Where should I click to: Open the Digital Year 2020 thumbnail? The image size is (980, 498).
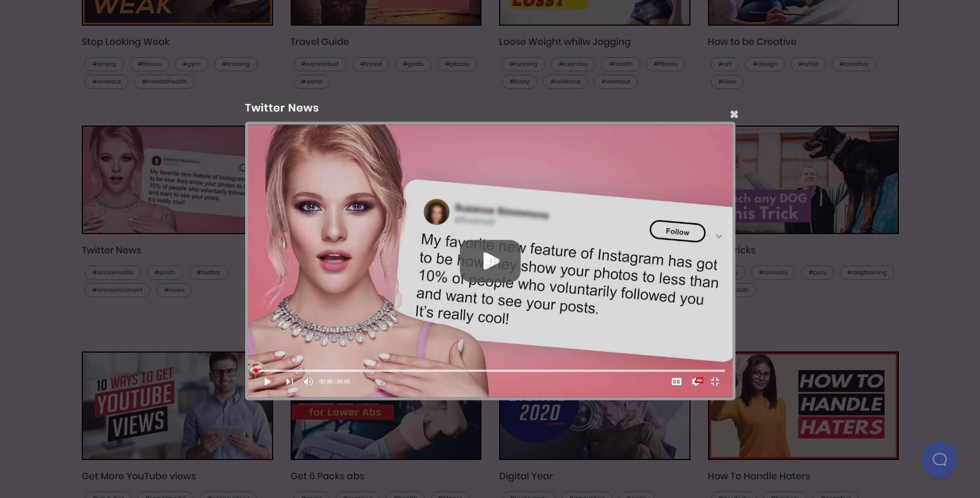pyautogui.click(x=595, y=430)
